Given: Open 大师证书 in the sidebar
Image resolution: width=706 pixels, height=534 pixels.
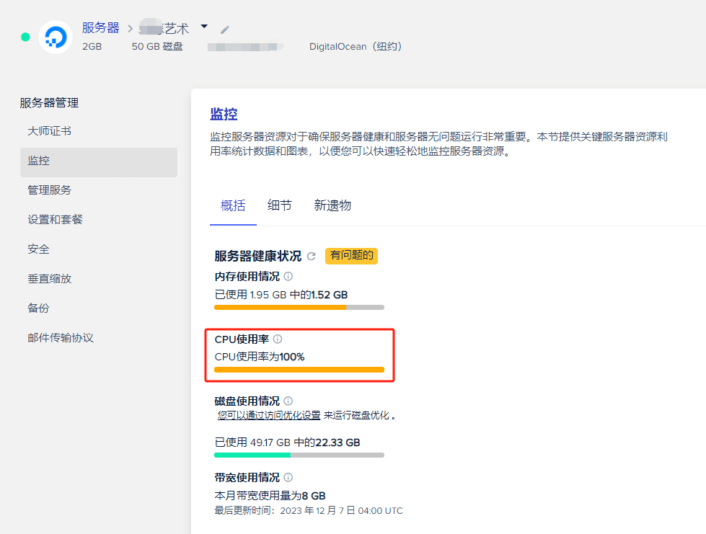Looking at the screenshot, I should tap(49, 131).
